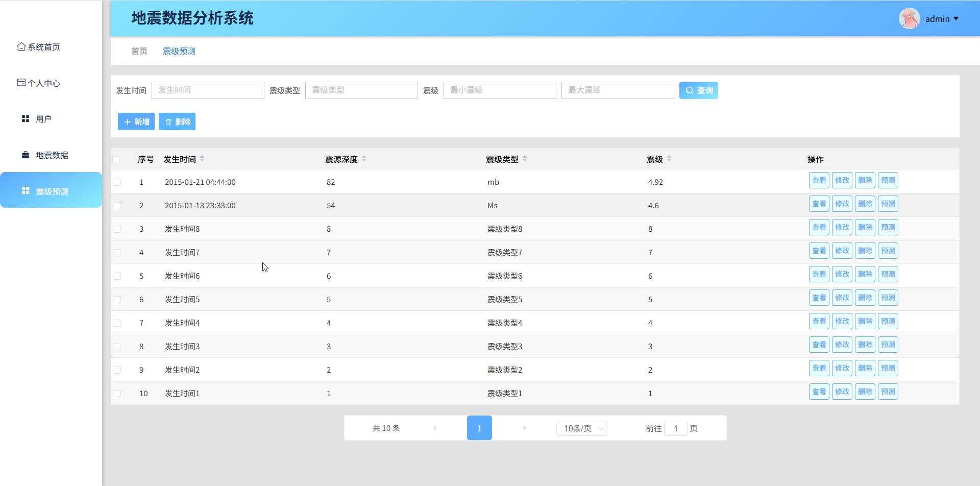Image resolution: width=980 pixels, height=486 pixels.
Task: Expand the 10条/页 page size dropdown
Action: point(582,428)
